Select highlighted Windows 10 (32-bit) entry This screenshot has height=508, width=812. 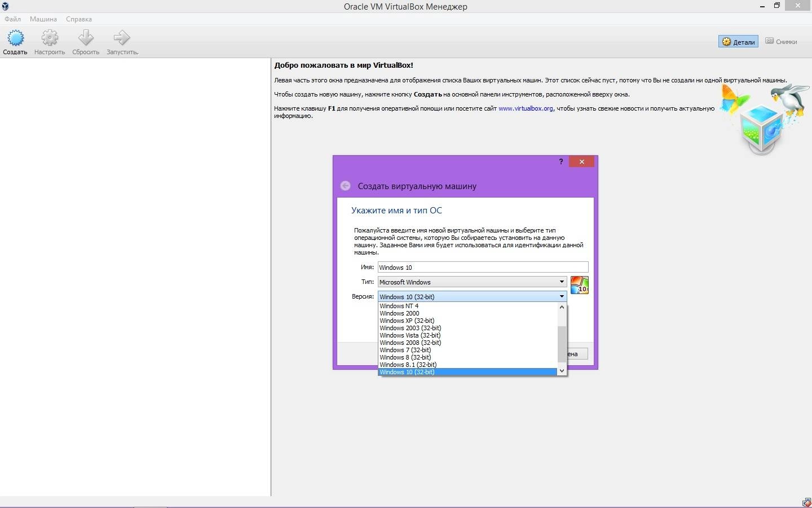coord(467,372)
